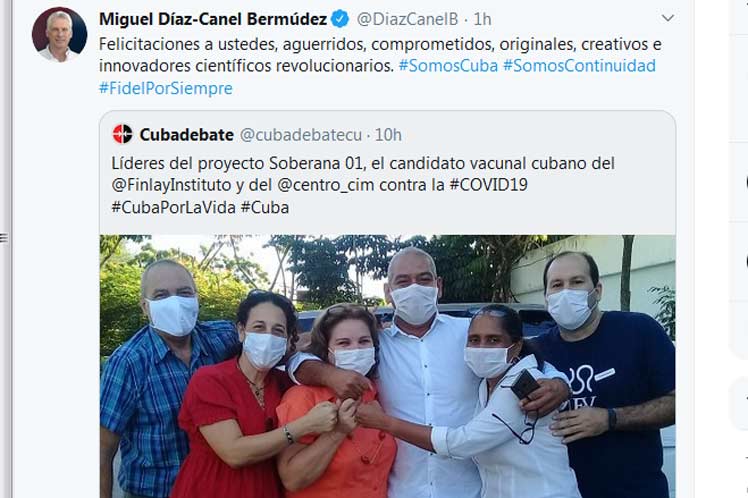748x498 pixels.
Task: Follow the #SomosContinuidad hashtag
Action: [x=579, y=65]
